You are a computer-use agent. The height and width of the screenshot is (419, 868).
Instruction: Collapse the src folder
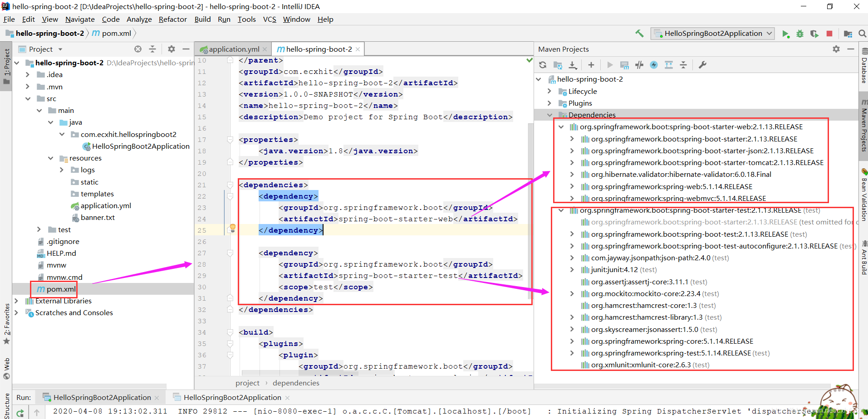click(28, 98)
